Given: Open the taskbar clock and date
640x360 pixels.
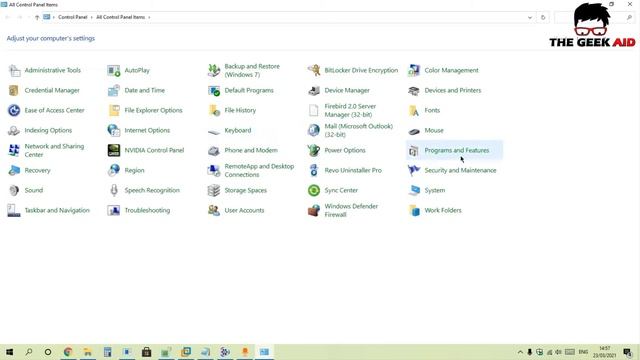Looking at the screenshot, I should click(604, 352).
